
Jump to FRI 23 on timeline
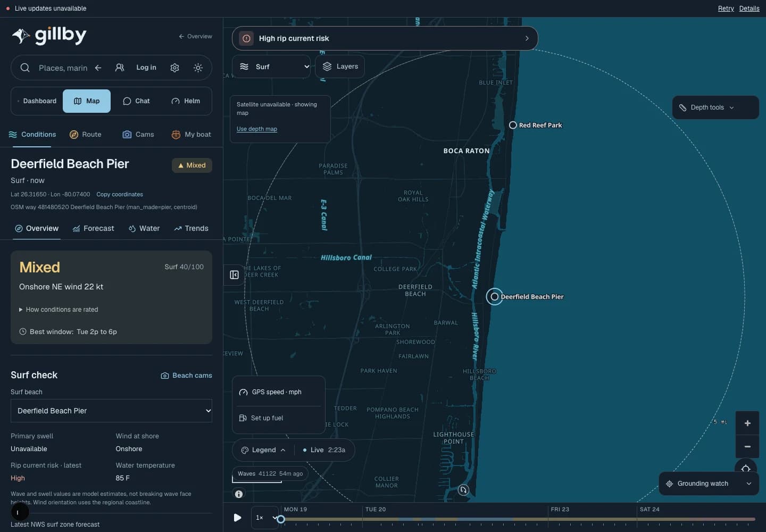tap(560, 510)
